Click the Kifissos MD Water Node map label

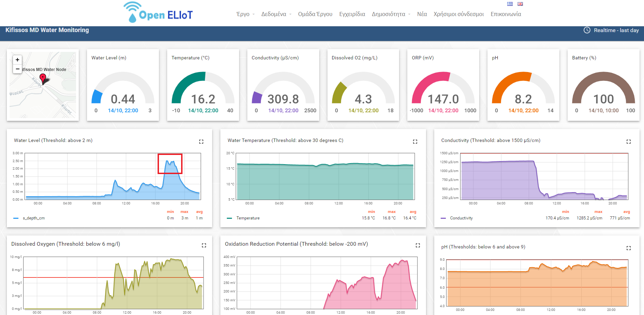pyautogui.click(x=44, y=69)
